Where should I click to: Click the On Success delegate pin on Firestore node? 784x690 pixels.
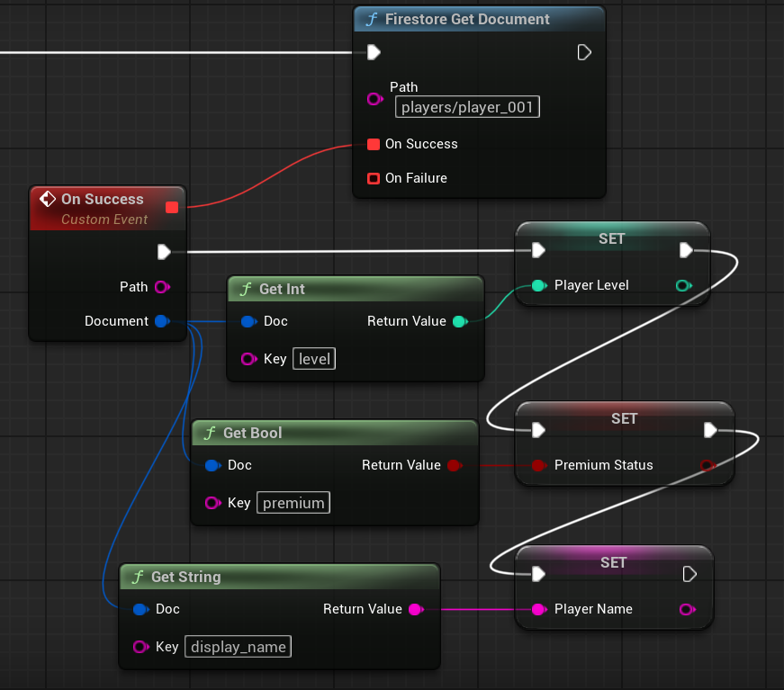tap(374, 144)
